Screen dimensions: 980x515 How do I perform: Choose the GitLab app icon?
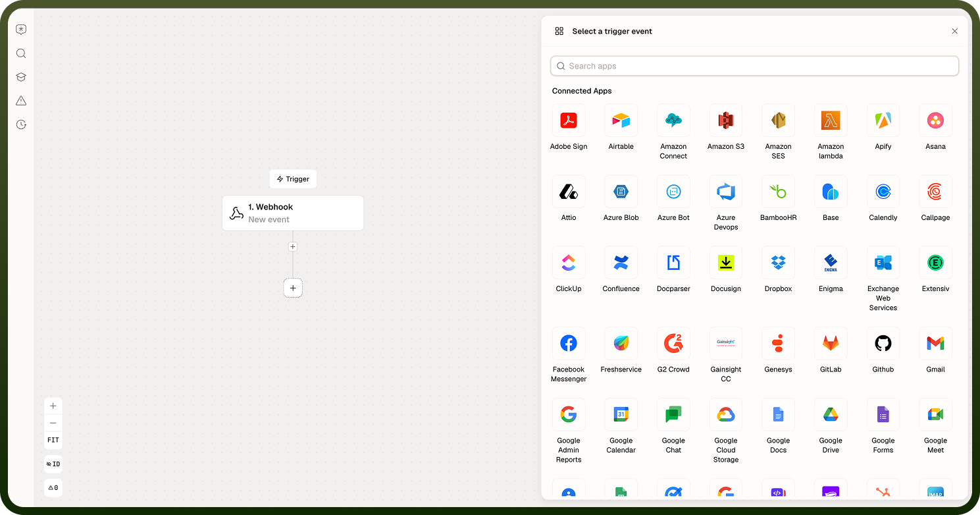[831, 344]
